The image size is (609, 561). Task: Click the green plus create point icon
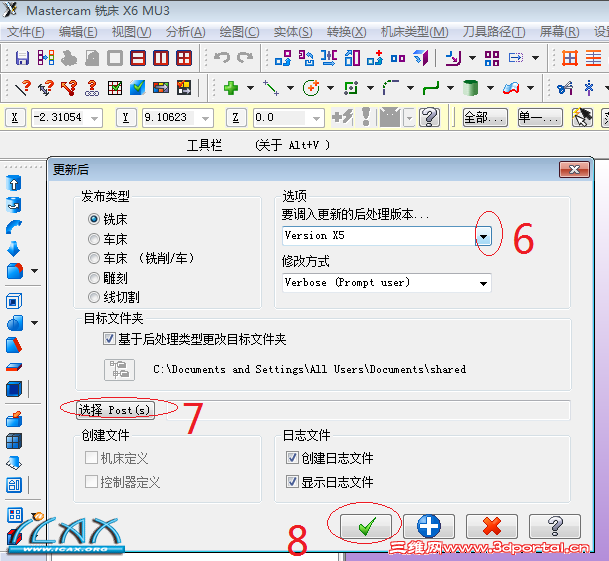point(231,88)
